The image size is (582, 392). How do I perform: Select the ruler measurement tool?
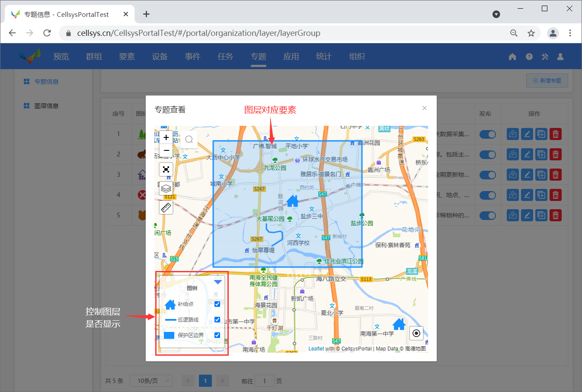[x=166, y=207]
